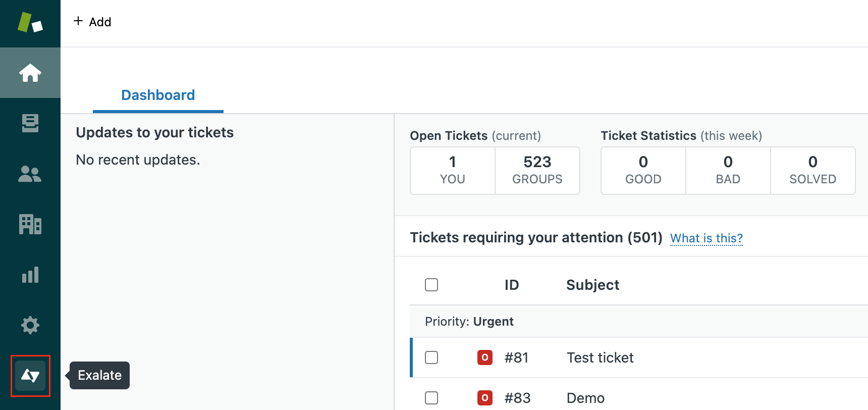Viewport: 868px width, 410px height.
Task: Open the Reporting bar chart icon
Action: 30,275
